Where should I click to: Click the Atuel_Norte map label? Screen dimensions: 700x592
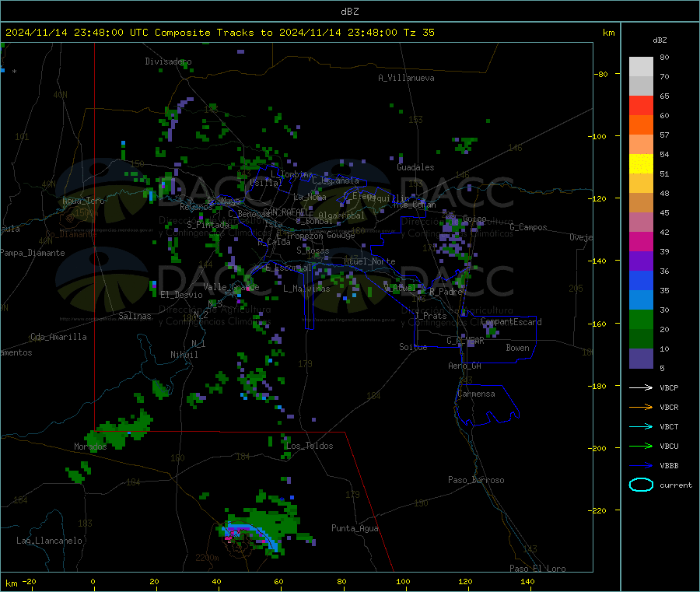[x=369, y=261]
